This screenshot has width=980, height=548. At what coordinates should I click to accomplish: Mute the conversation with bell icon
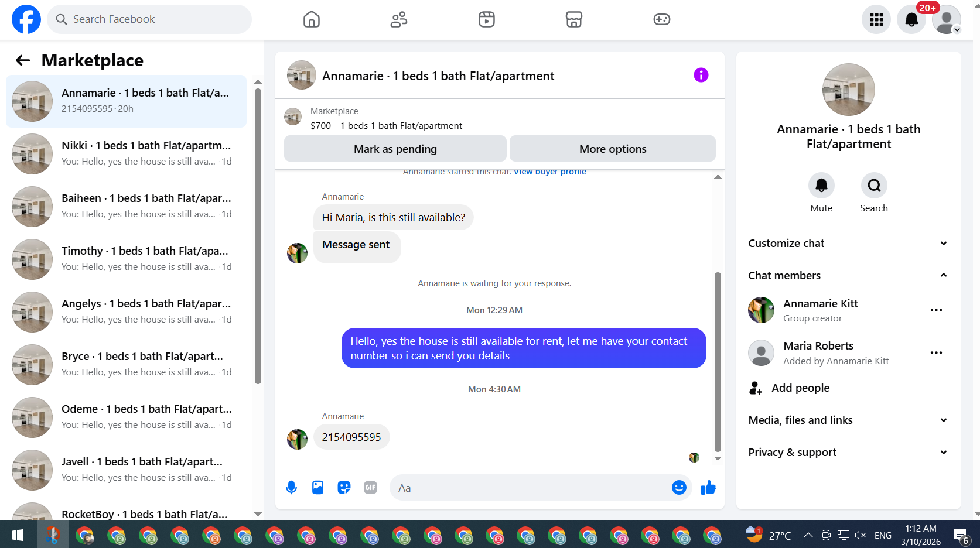coord(821,186)
